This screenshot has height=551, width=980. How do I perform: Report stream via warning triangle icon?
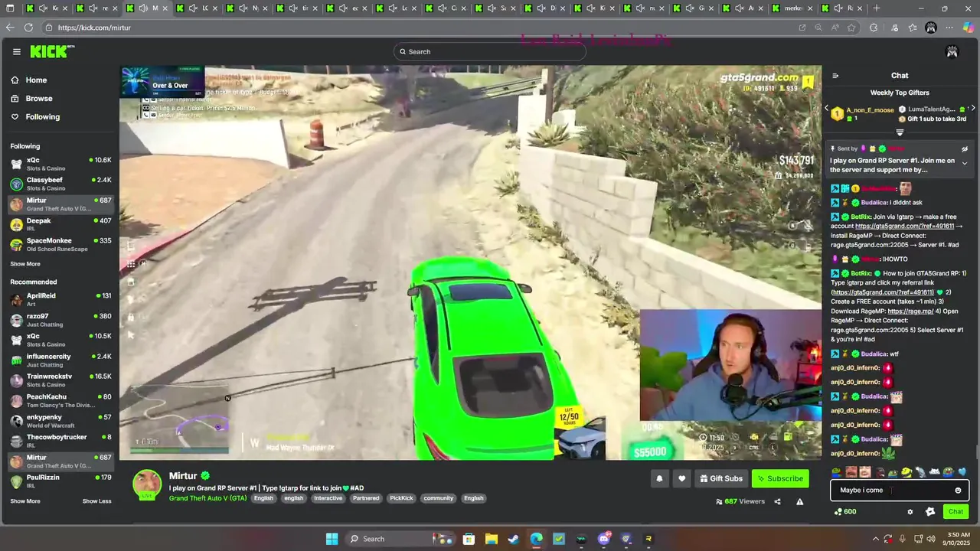[799, 502]
